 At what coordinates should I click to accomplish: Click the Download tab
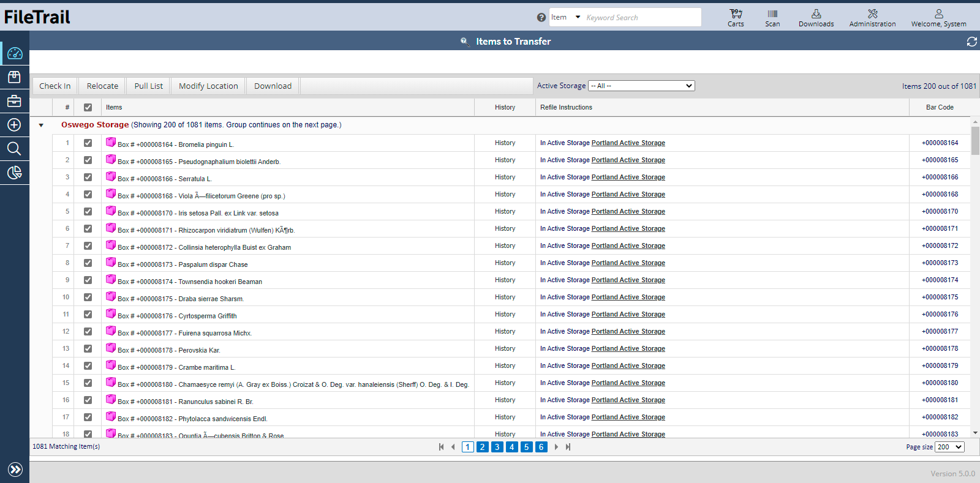pyautogui.click(x=273, y=86)
